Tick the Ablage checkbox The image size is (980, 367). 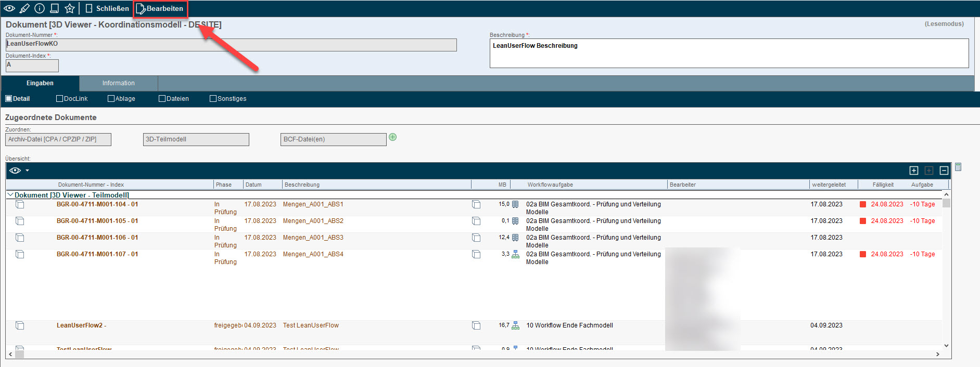pyautogui.click(x=111, y=99)
